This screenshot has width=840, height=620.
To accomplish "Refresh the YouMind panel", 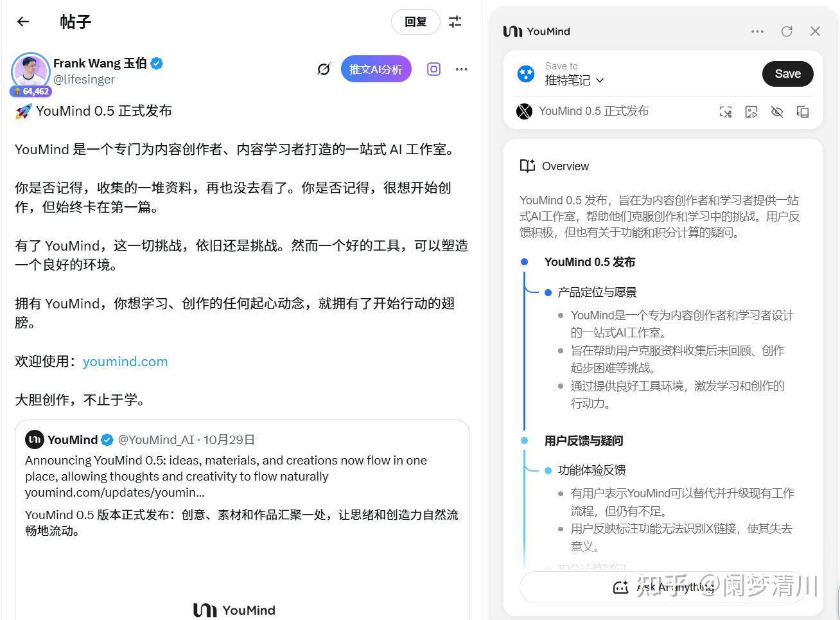I will click(x=787, y=31).
